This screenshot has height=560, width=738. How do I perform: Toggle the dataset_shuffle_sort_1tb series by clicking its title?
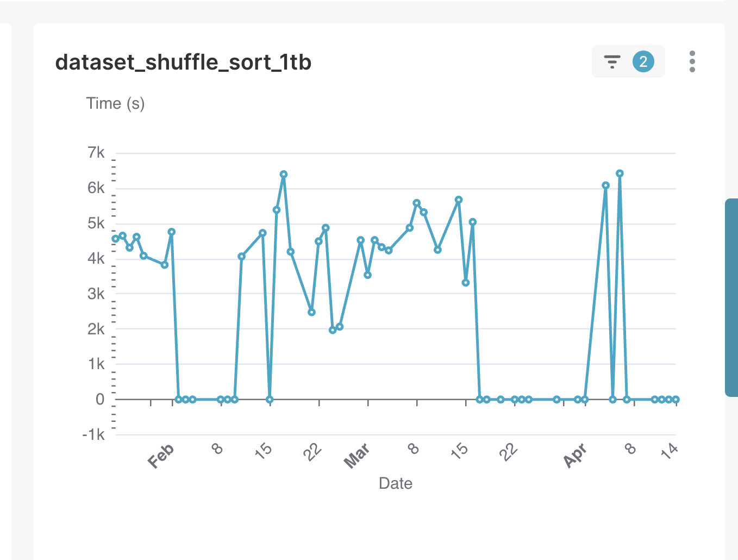click(x=184, y=63)
